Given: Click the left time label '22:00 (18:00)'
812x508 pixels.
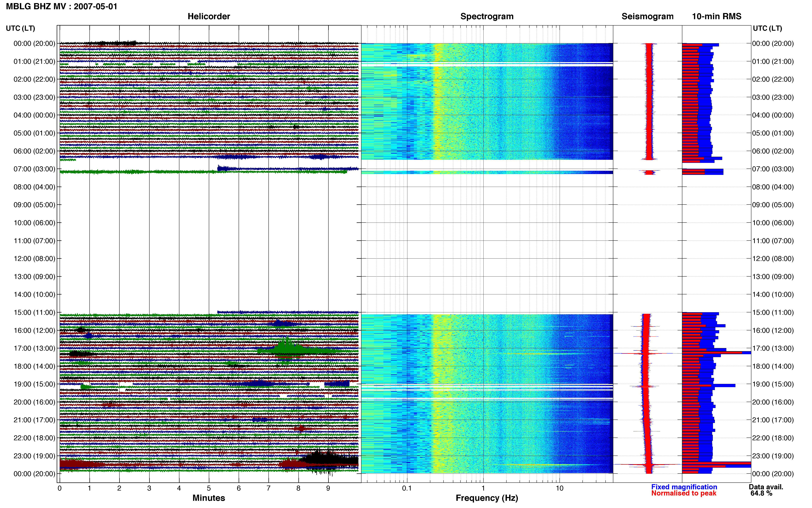Looking at the screenshot, I should click(34, 438).
